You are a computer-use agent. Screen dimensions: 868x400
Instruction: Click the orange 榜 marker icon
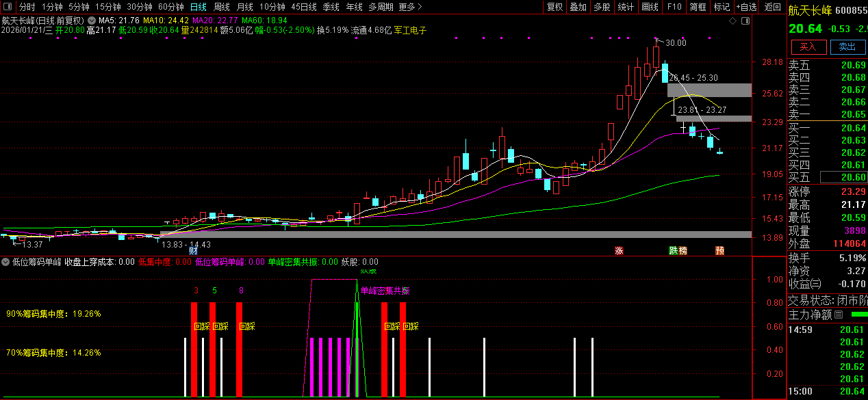[x=682, y=251]
